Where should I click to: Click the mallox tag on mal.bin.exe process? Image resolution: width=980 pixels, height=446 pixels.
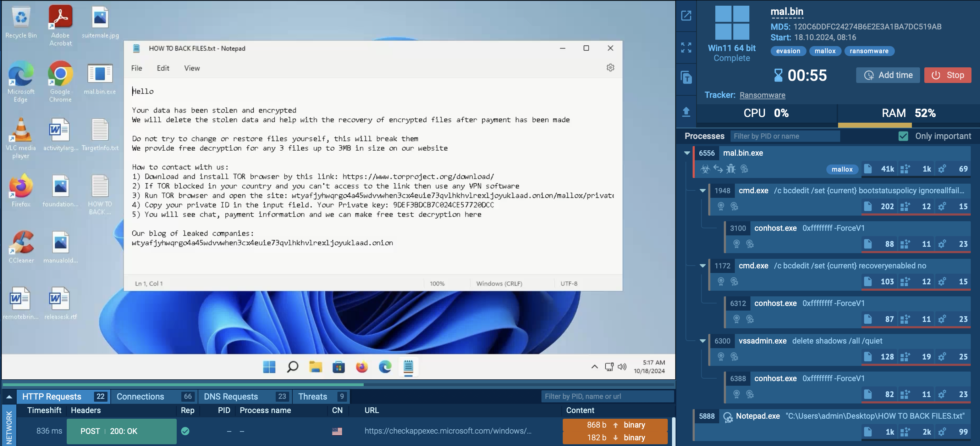point(842,169)
